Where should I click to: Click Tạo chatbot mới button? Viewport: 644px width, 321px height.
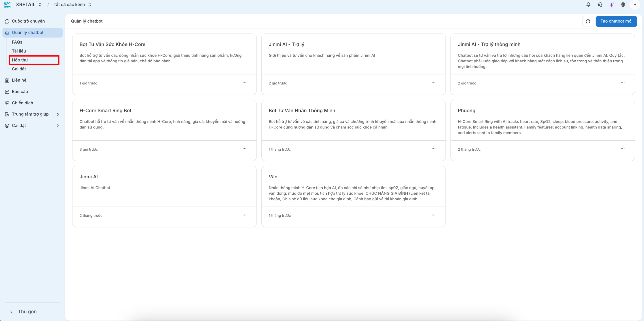(616, 21)
